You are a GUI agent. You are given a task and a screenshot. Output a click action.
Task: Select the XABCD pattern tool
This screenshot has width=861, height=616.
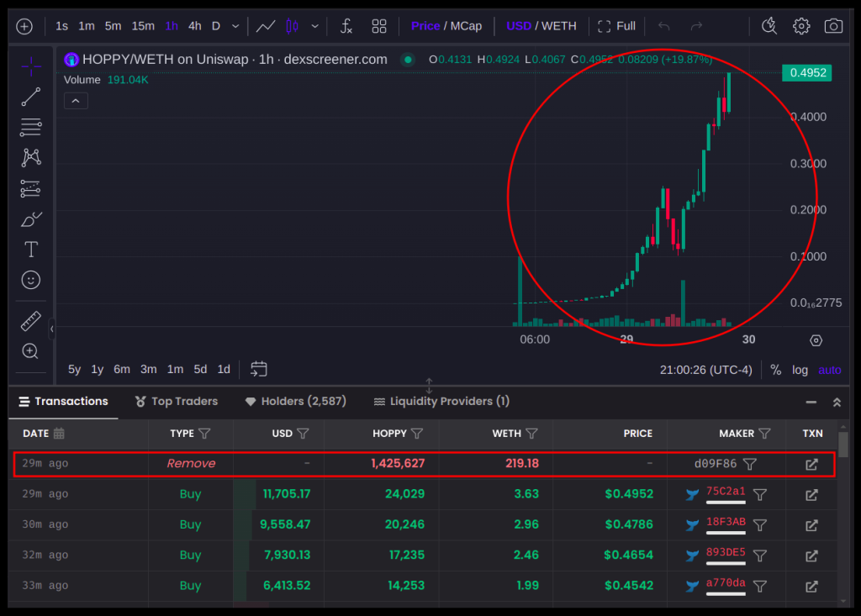pyautogui.click(x=30, y=157)
